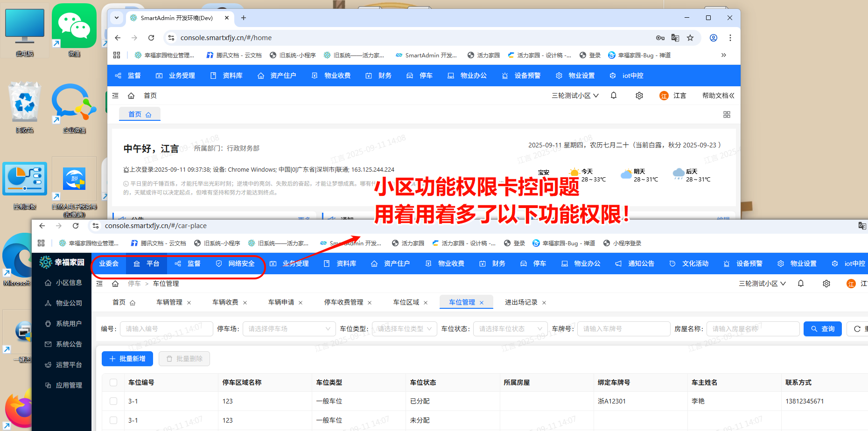Open the 停车场 dropdown
Viewport: 868px width, 431px height.
(x=289, y=328)
